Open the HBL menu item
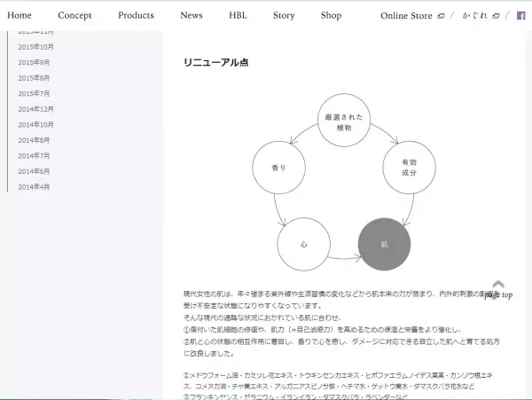Screen dimensions: 532x400 [x=238, y=15]
